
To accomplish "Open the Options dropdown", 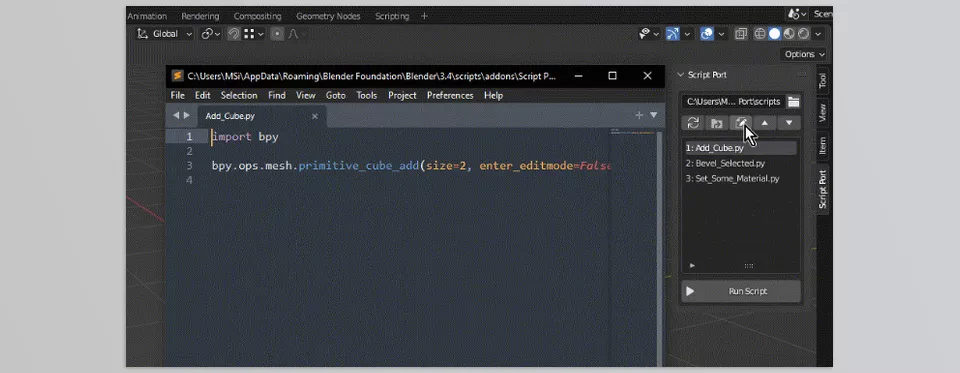I will click(x=805, y=55).
